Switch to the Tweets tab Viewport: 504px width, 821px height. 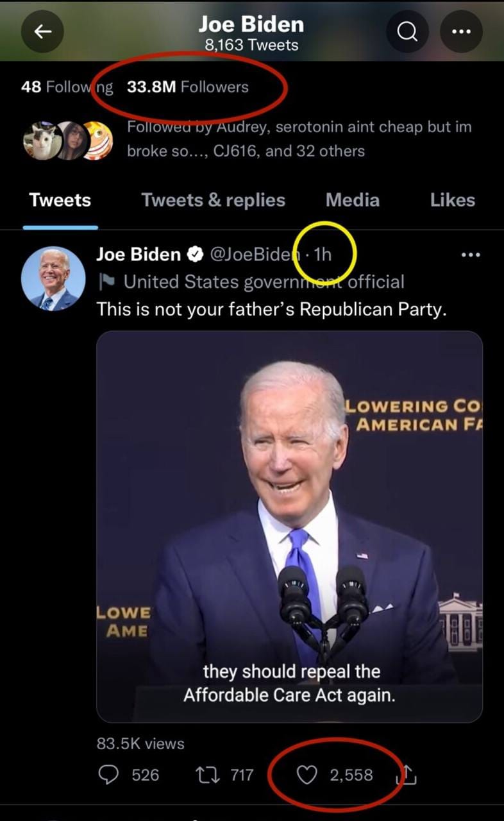click(60, 200)
